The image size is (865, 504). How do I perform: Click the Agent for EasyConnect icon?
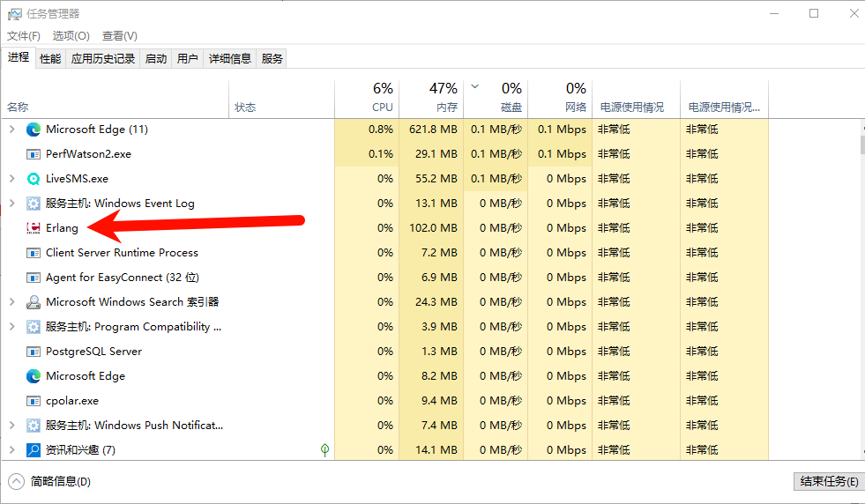click(34, 278)
